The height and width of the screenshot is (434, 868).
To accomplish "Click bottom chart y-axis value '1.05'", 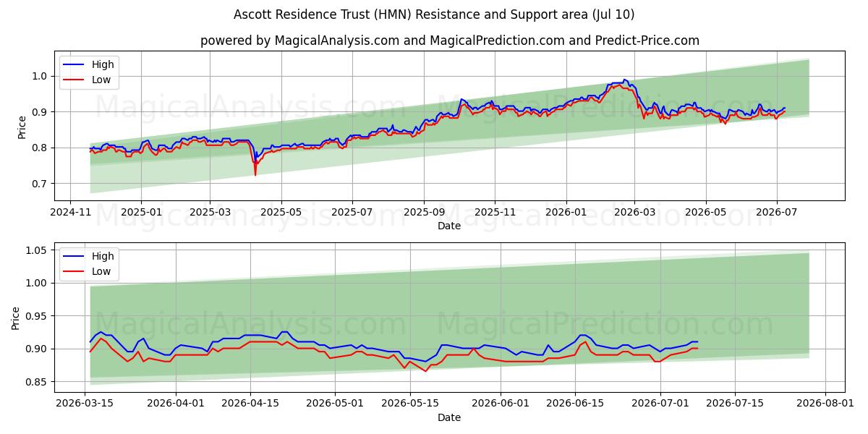I will tap(38, 250).
